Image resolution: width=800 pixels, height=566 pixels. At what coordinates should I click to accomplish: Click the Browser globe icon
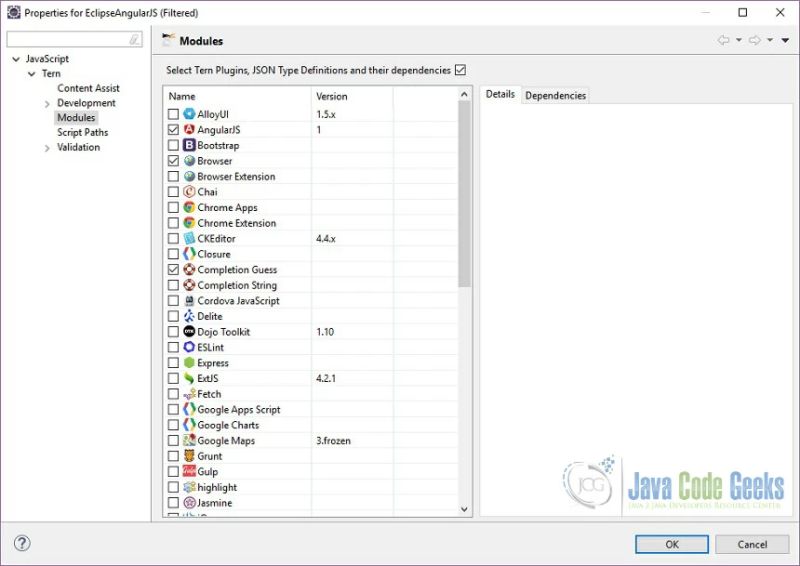pyautogui.click(x=189, y=161)
